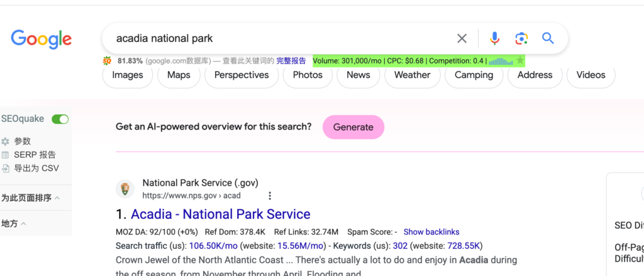The height and width of the screenshot is (276, 644).
Task: Click the https://www.nps.gov › acad URL
Action: click(191, 196)
